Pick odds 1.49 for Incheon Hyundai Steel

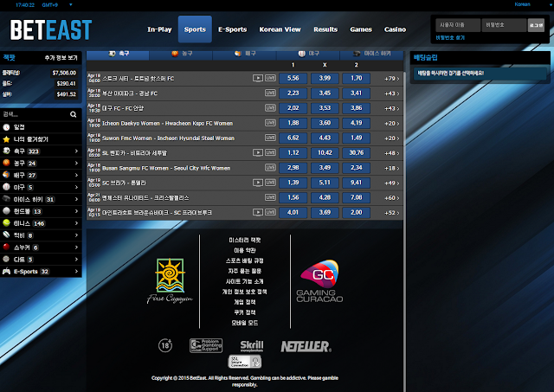356,138
